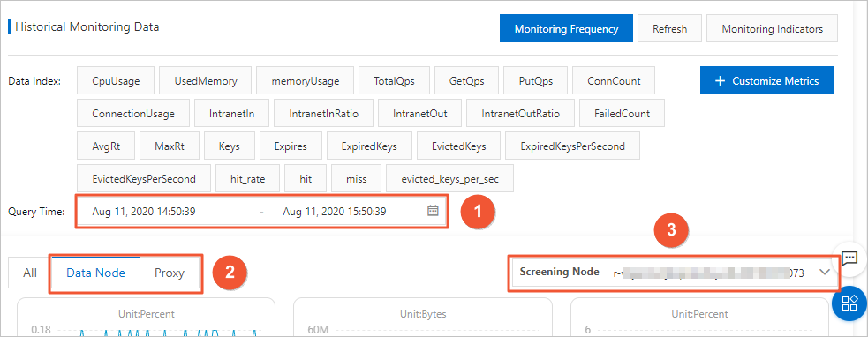Select the hit metric
This screenshot has width=868, height=337.
coord(306,179)
